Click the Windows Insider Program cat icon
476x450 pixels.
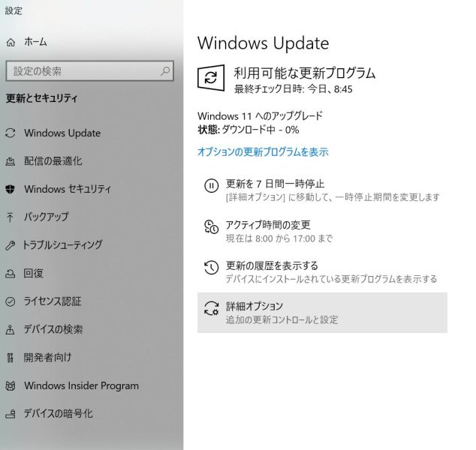coord(11,385)
